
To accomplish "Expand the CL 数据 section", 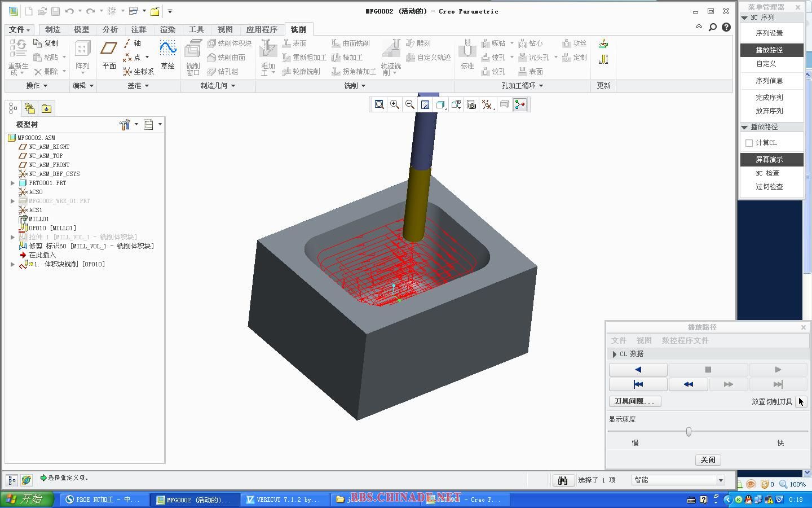I will tap(615, 354).
